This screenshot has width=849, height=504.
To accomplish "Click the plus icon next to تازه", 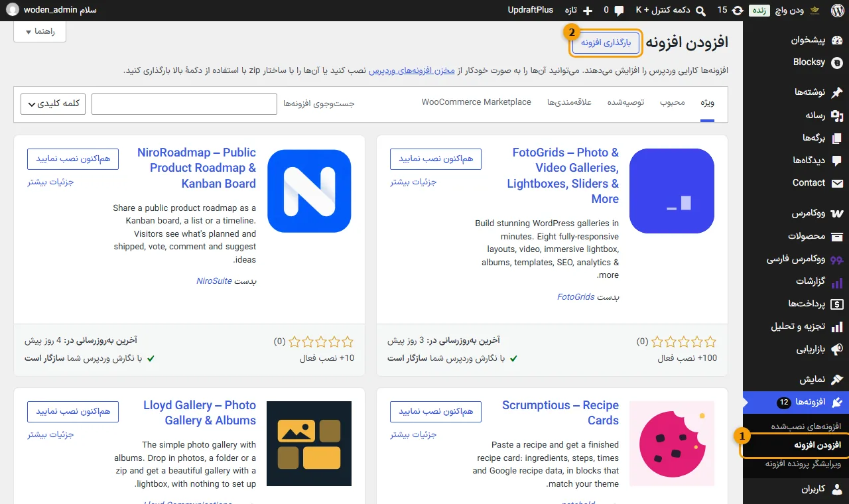I will click(586, 11).
